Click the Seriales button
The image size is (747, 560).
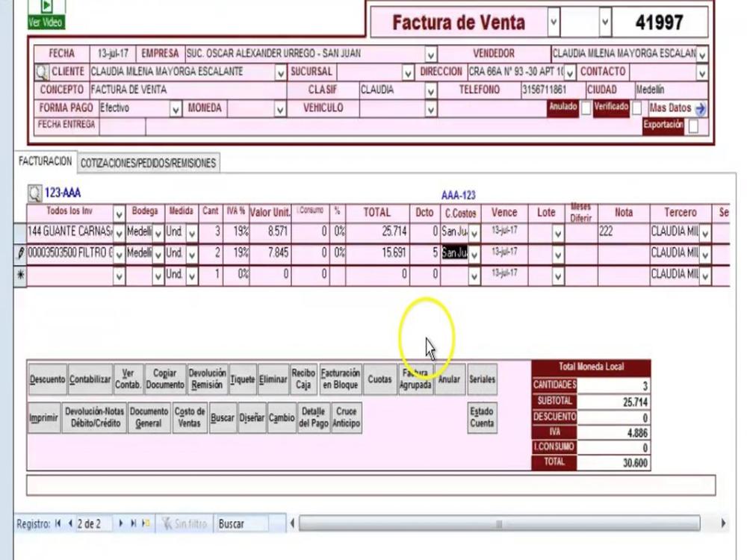[482, 379]
